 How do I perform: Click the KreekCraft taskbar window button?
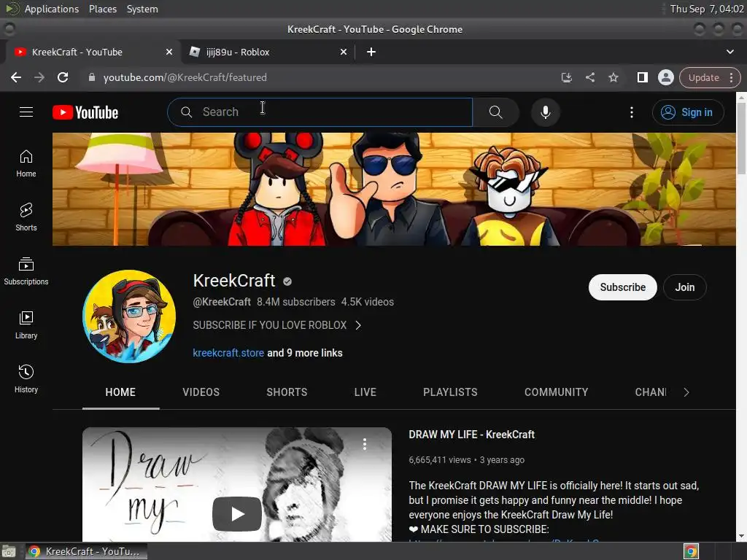tap(87, 551)
